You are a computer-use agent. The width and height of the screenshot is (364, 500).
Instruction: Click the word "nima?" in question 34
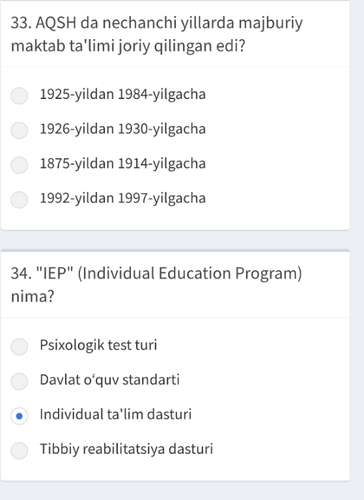(32, 296)
